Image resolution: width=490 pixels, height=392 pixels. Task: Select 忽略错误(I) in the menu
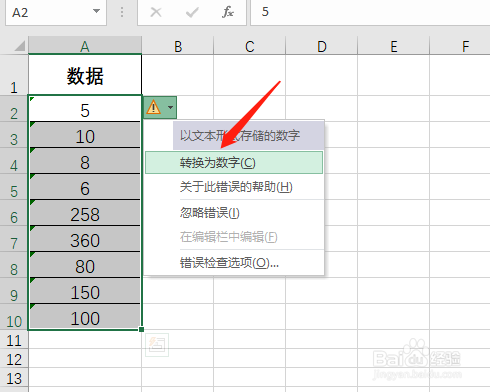click(234, 212)
